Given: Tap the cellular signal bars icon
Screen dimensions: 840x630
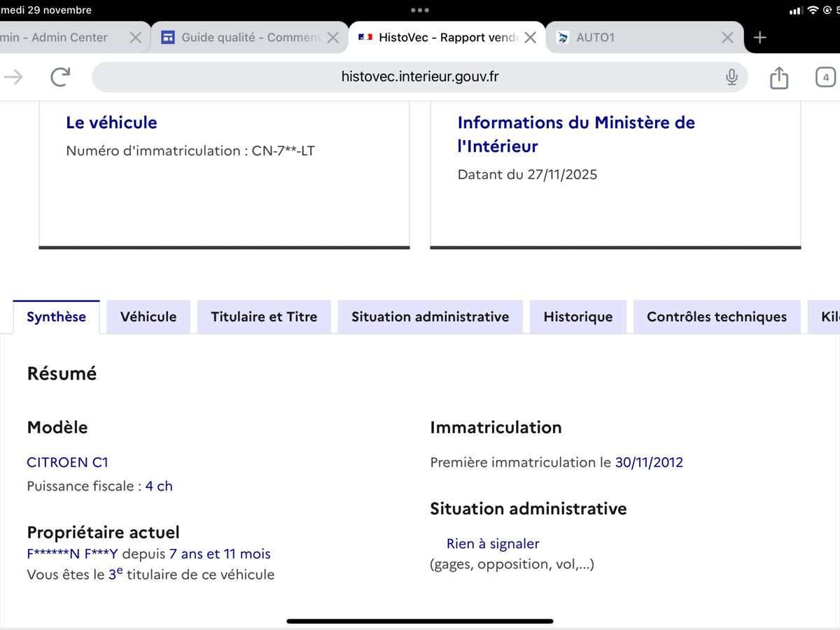Looking at the screenshot, I should click(x=795, y=10).
